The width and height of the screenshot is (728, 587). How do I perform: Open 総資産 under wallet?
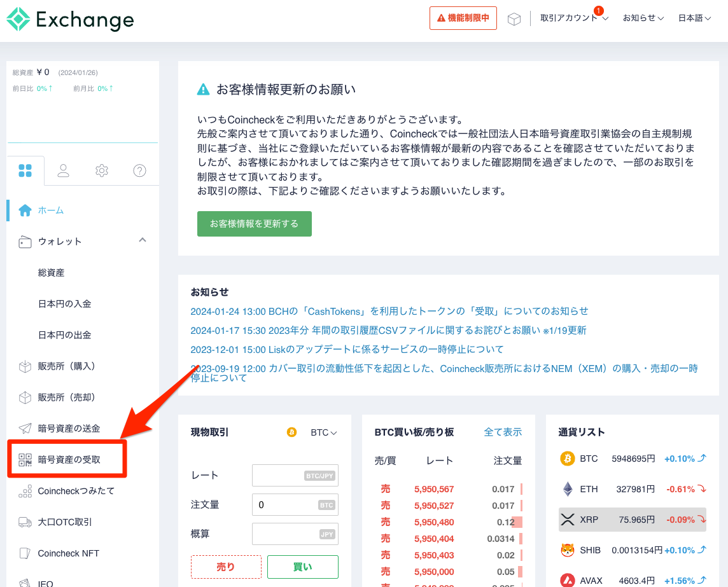51,273
